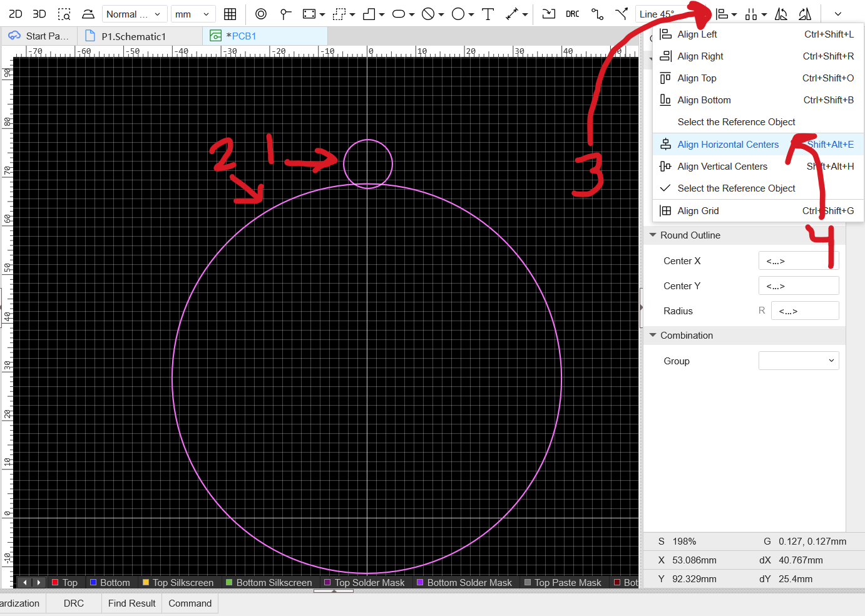Image resolution: width=865 pixels, height=616 pixels.
Task: Select the circle drawing tool
Action: [458, 14]
